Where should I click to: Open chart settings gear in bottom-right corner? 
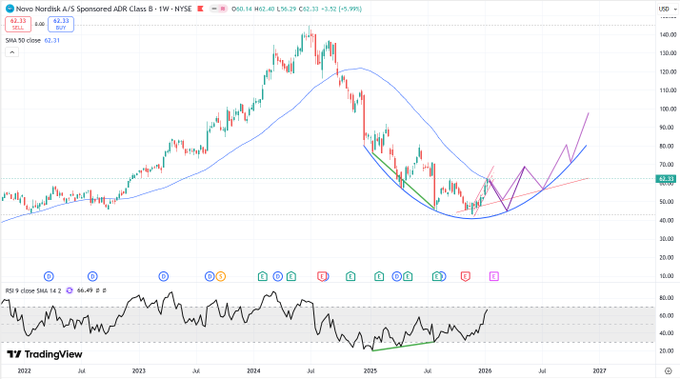668,371
